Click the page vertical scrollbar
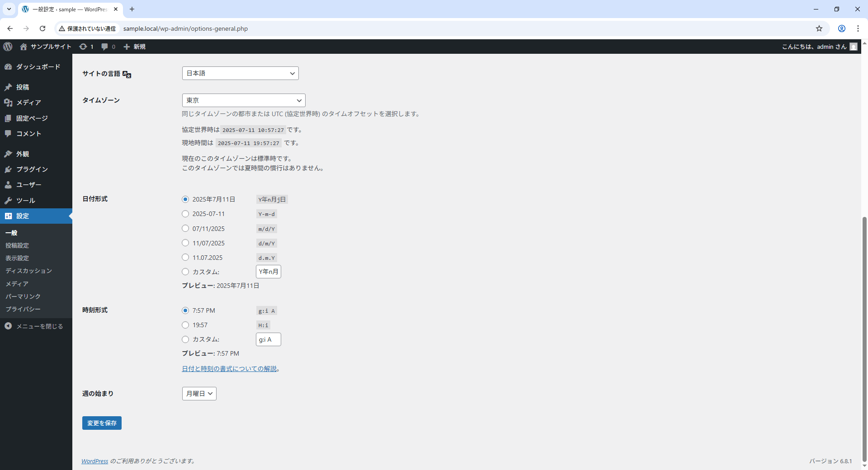The height and width of the screenshot is (470, 868). tap(864, 339)
